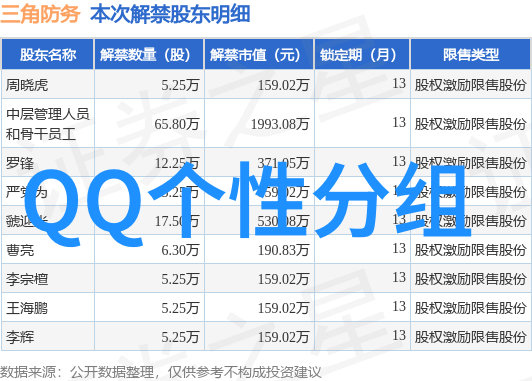Screen dimensions: 532x381
Task: Click the 1993.08万 market value cell
Action: click(x=280, y=124)
